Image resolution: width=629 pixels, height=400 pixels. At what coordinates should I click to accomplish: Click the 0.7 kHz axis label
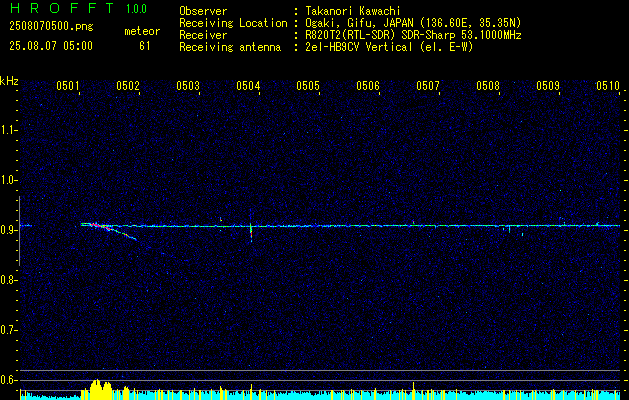(x=6, y=330)
